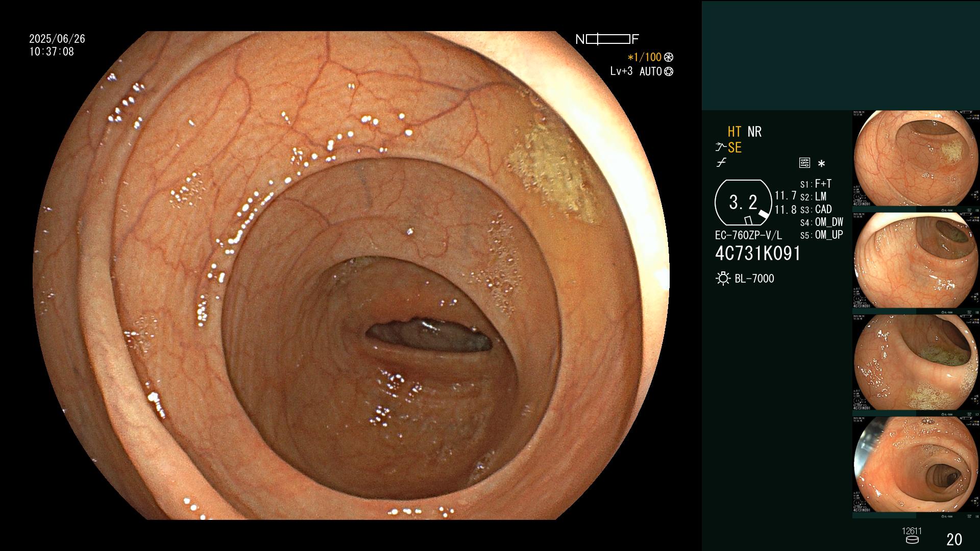
Task: Click the AUTO label
Action: pyautogui.click(x=651, y=71)
